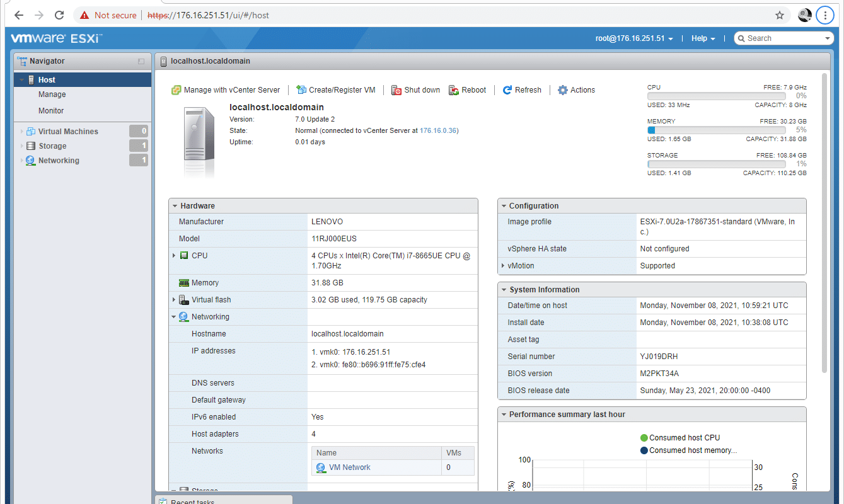Expand the CPU hardware row
Screen dimensions: 844x504
174,256
